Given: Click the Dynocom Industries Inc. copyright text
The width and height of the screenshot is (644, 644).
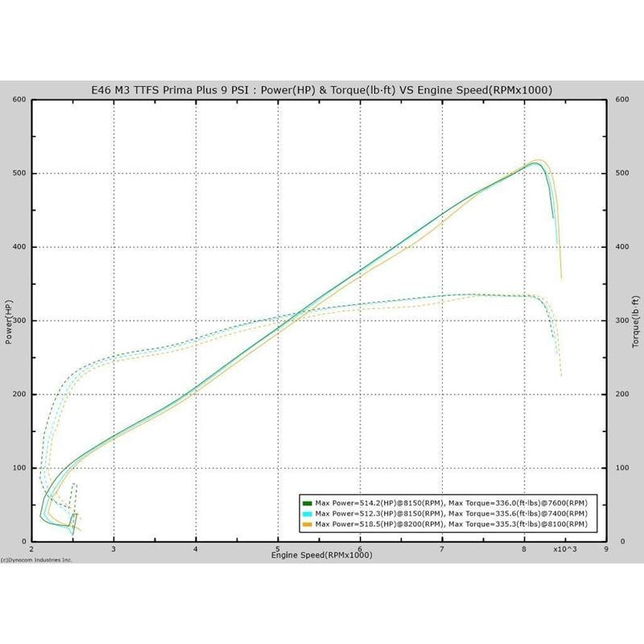Looking at the screenshot, I should (x=37, y=559).
